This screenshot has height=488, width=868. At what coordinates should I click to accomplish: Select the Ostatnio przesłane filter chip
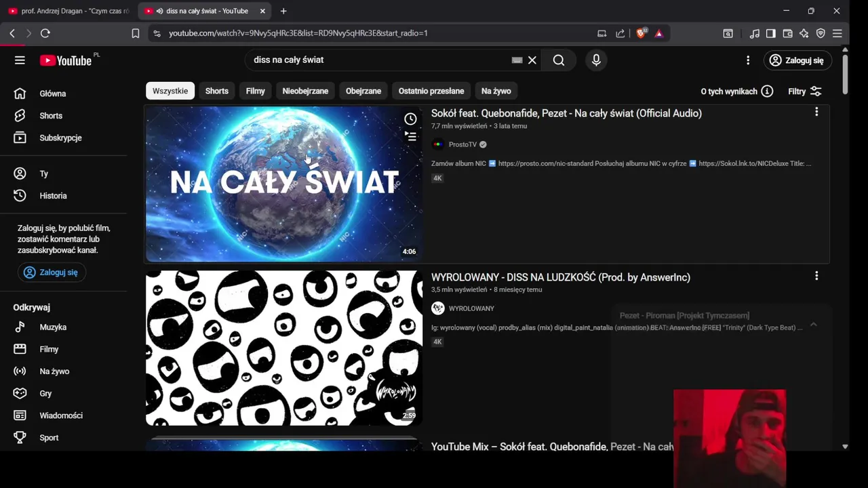tap(431, 91)
